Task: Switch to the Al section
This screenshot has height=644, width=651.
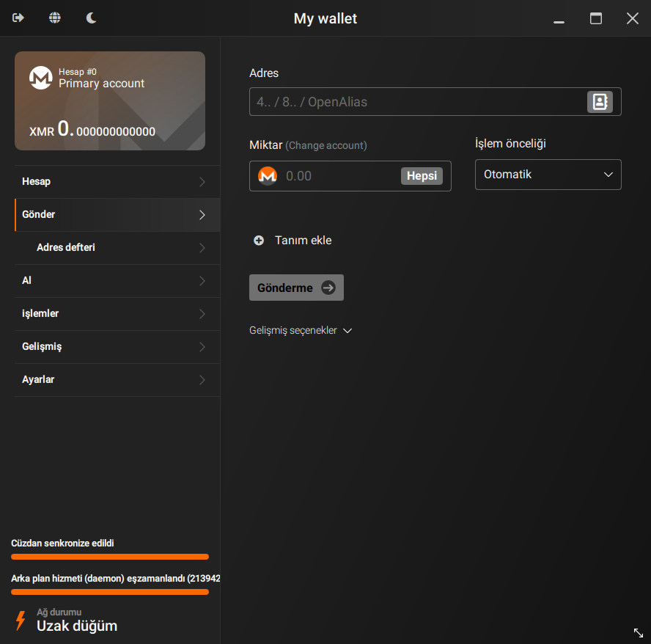Action: click(x=26, y=280)
